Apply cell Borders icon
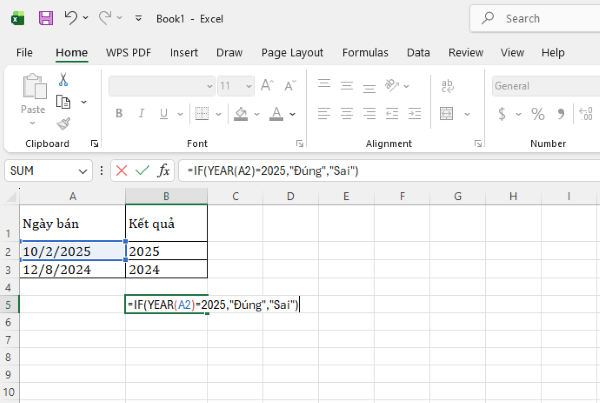The image size is (600, 403). point(202,114)
